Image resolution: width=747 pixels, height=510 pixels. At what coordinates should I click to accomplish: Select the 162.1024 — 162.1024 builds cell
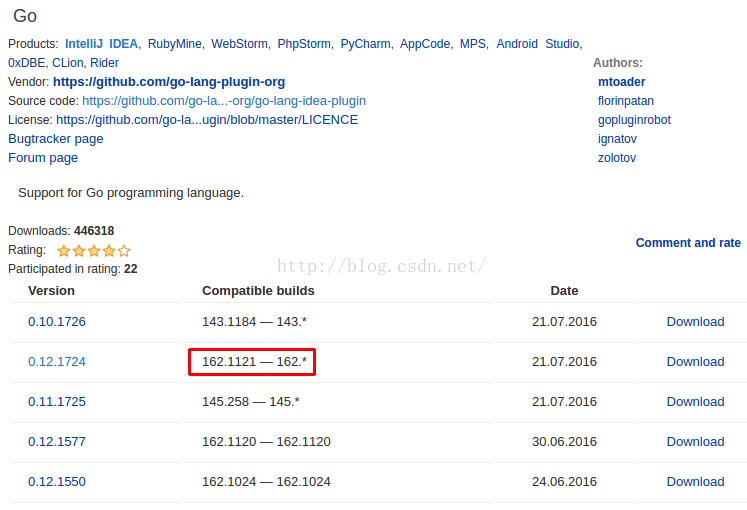click(x=266, y=482)
